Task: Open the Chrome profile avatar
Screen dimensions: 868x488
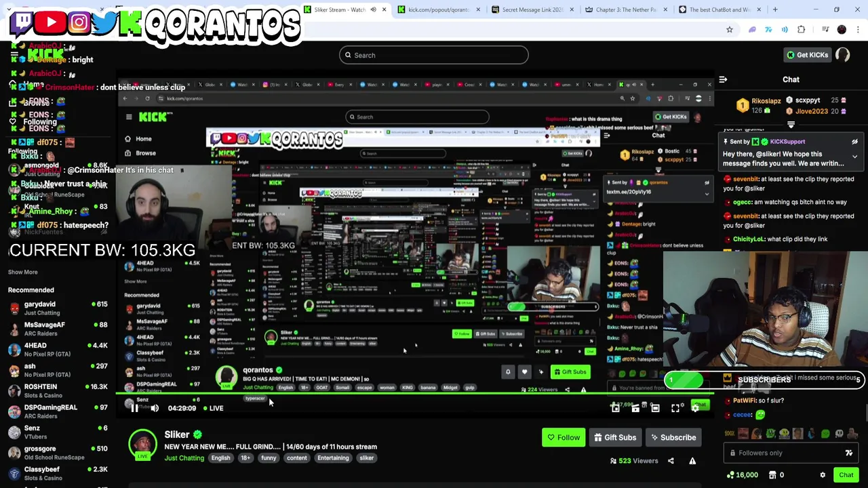Action: pyautogui.click(x=842, y=30)
